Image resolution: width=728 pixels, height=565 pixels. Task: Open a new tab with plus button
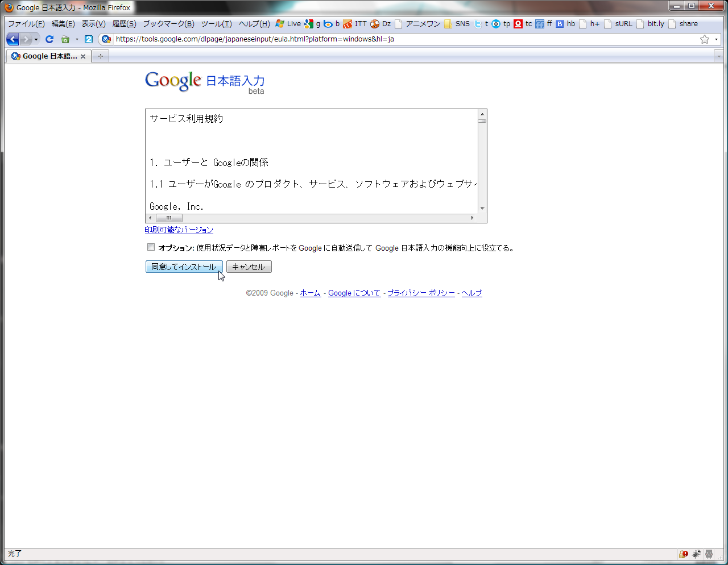coord(100,56)
